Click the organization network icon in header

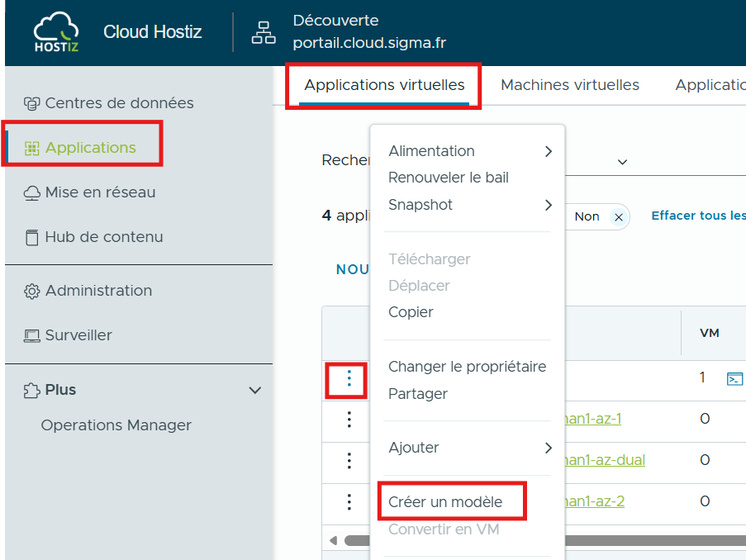point(264,33)
